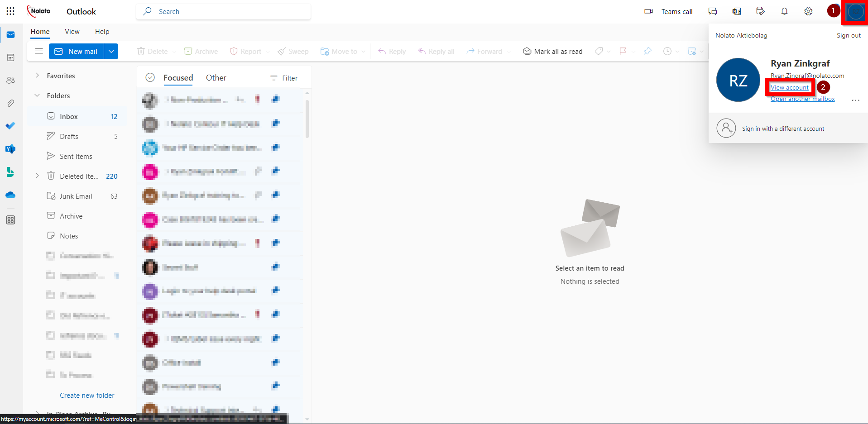
Task: Open the Report dropdown arrow
Action: (x=268, y=52)
